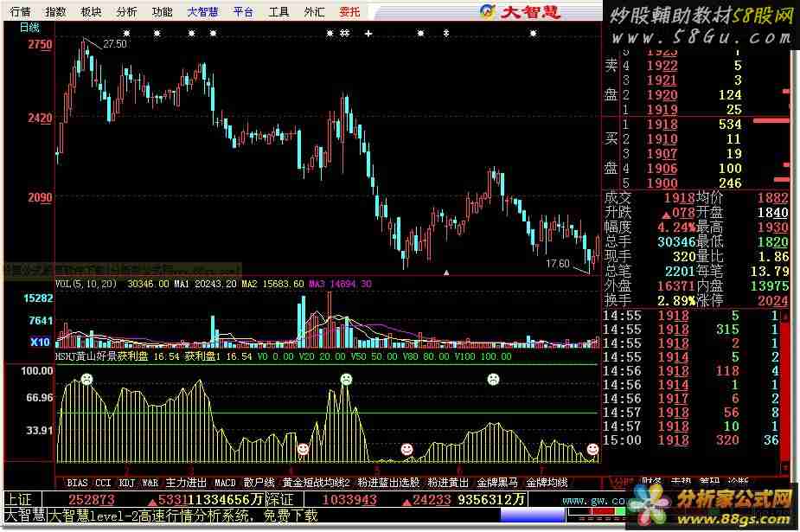Open the 板块 menu
The image size is (800, 532).
click(92, 12)
